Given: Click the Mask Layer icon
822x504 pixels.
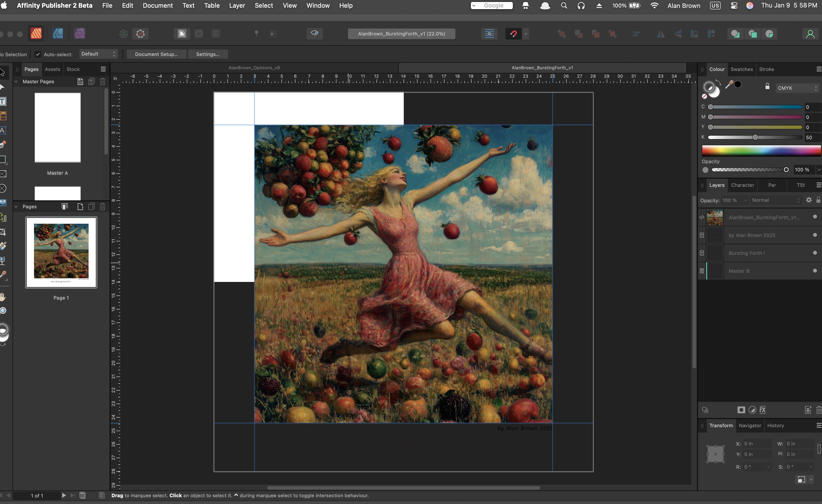Looking at the screenshot, I should pos(741,410).
